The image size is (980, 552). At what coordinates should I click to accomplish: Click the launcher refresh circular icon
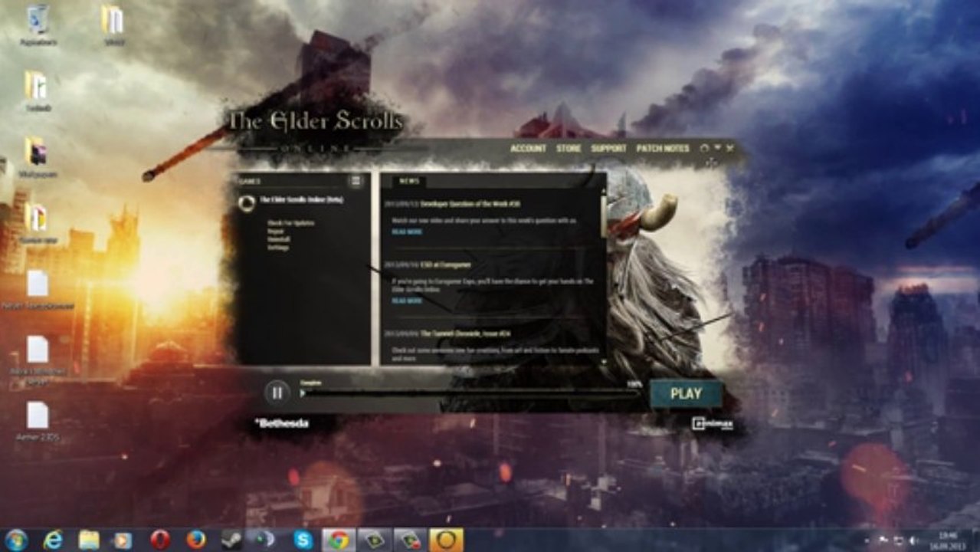tap(705, 148)
